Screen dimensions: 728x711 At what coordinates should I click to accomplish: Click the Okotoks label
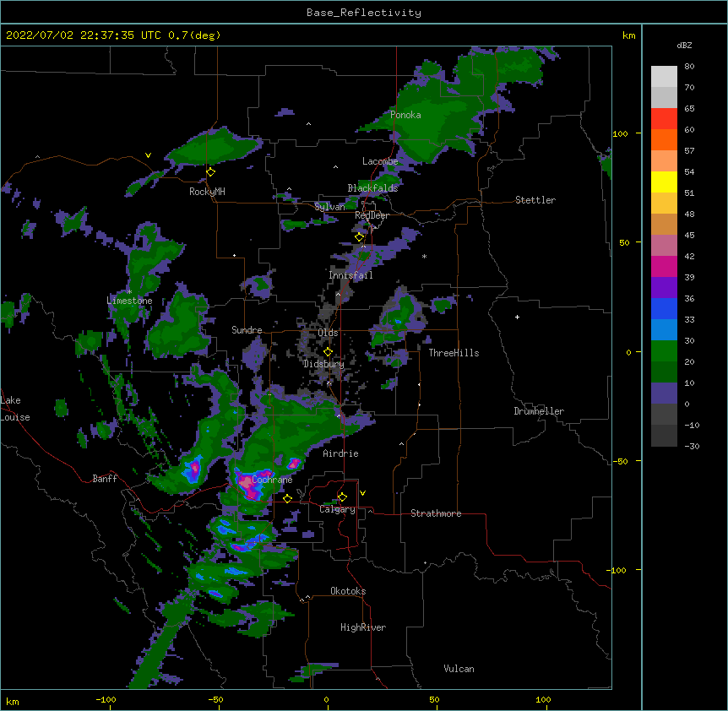click(348, 591)
